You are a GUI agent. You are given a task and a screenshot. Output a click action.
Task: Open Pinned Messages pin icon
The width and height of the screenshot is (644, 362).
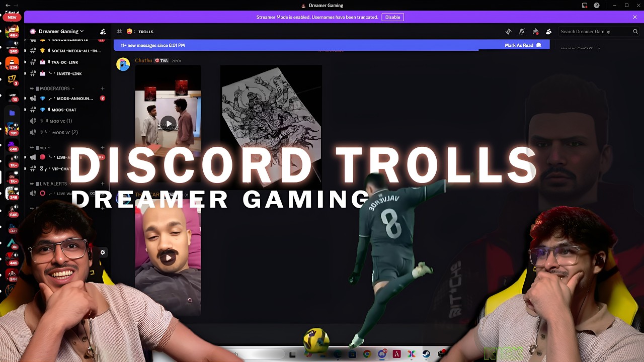click(535, 32)
